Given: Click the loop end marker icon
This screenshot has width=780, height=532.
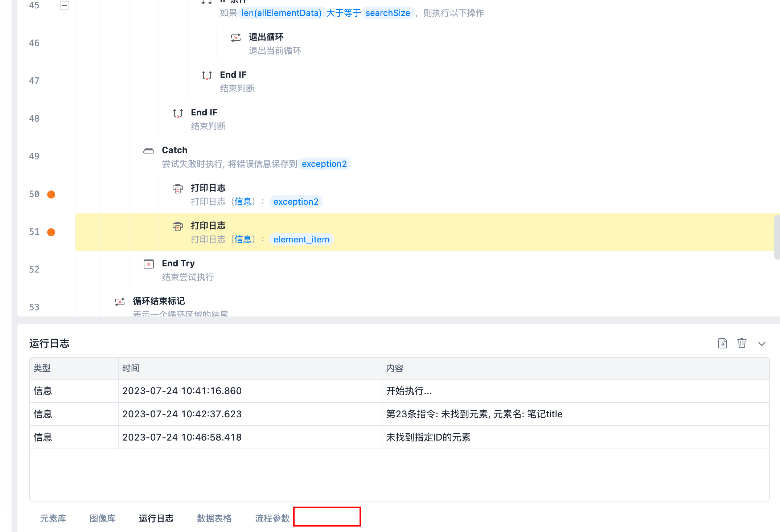Looking at the screenshot, I should [x=120, y=302].
